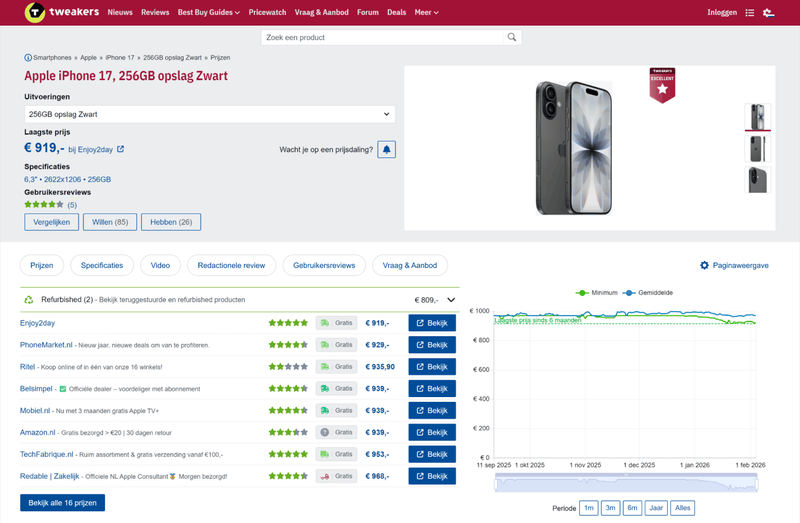Click the chart range navigator slider
Screen dimensions: 800x523
tap(626, 483)
